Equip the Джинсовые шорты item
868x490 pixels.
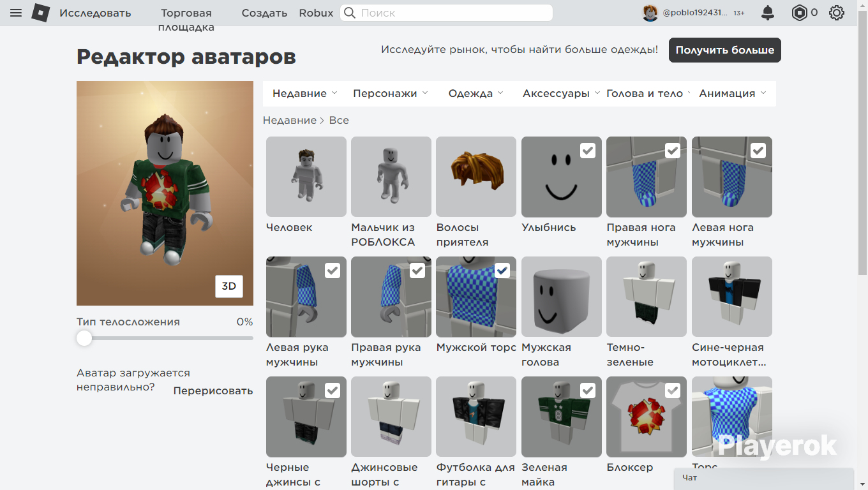pyautogui.click(x=391, y=417)
